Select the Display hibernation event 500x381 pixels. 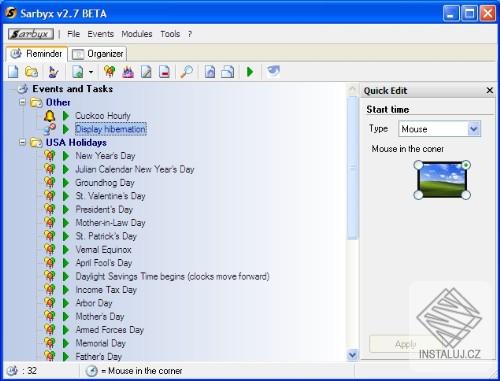pyautogui.click(x=111, y=129)
